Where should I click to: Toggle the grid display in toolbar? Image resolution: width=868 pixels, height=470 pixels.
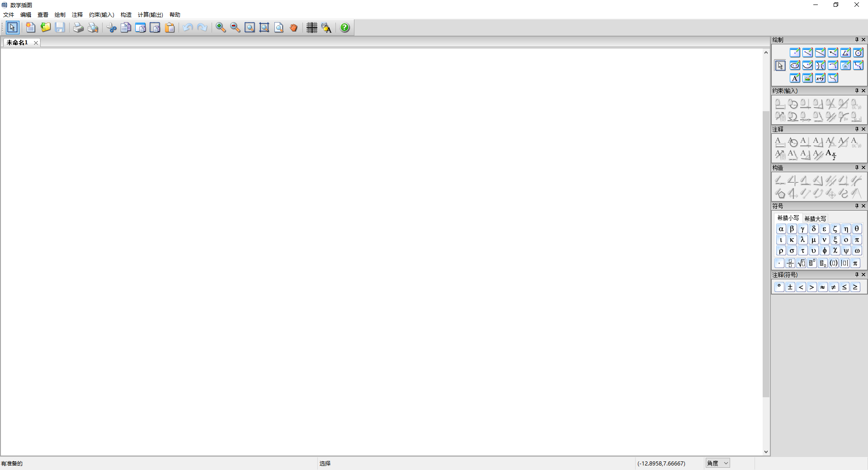(x=312, y=28)
